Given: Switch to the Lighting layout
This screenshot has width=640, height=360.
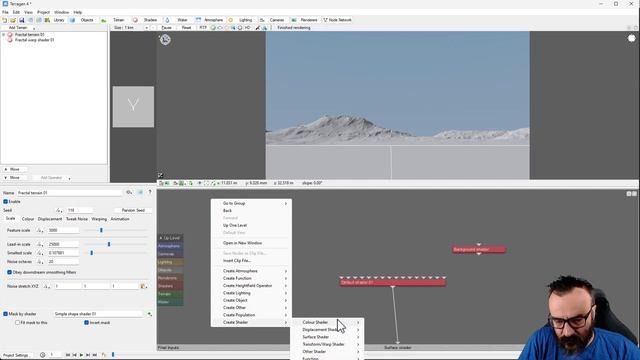Looking at the screenshot, I should point(241,20).
